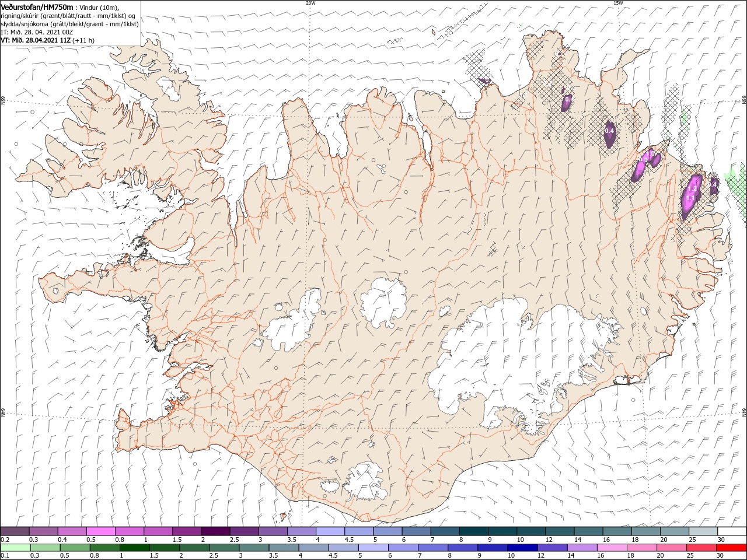This screenshot has height=560, width=747.
Task: Click the rigning/skúrir legend description line
Action: pyautogui.click(x=69, y=16)
